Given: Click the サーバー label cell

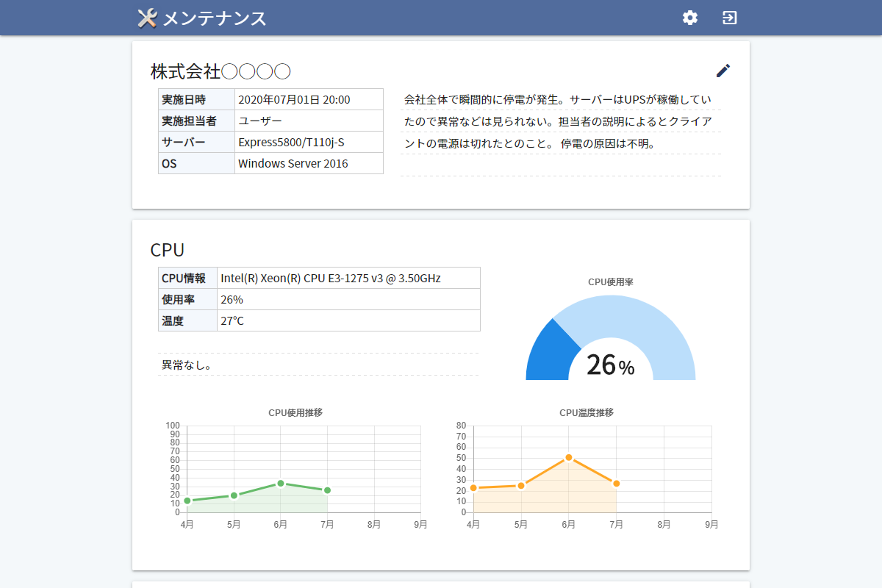Looking at the screenshot, I should point(196,142).
